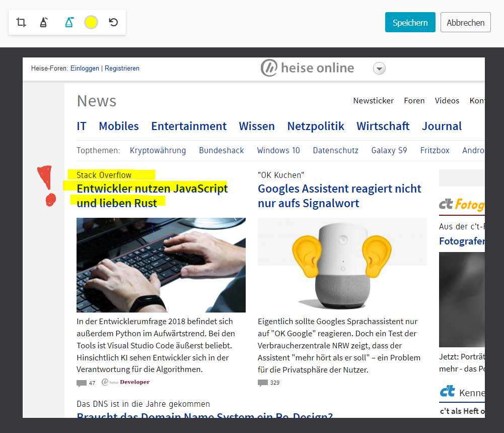This screenshot has width=504, height=433.
Task: Open the Foren menu item
Action: (x=414, y=101)
